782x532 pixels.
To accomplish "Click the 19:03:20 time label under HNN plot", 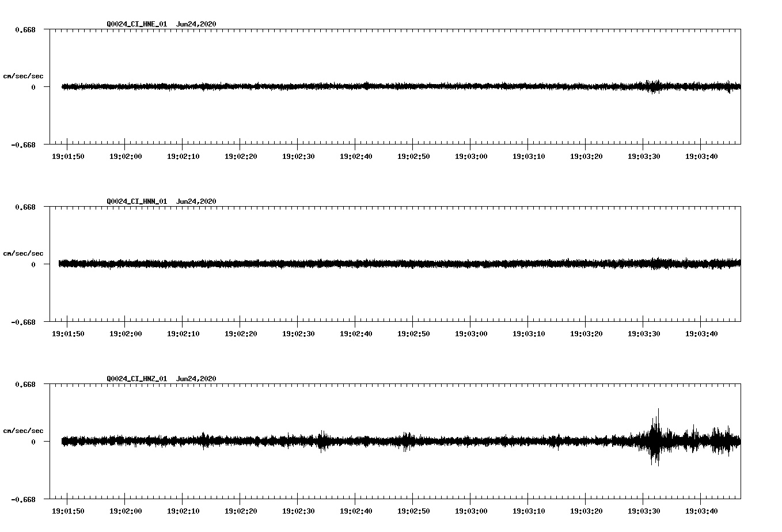I will point(586,333).
